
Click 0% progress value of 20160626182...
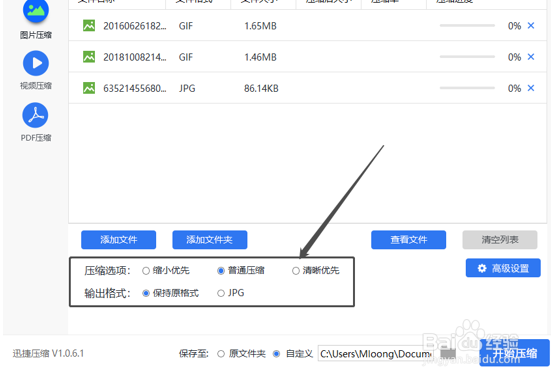[x=514, y=26]
